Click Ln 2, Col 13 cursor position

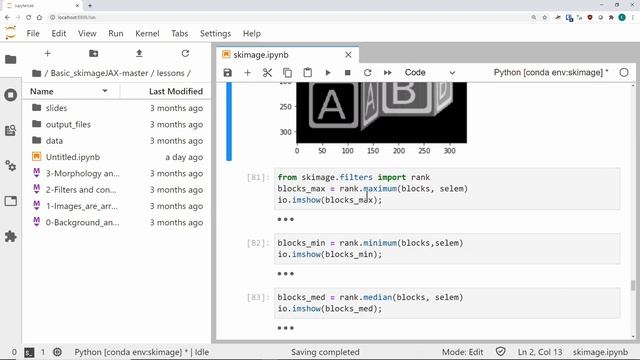(540, 352)
